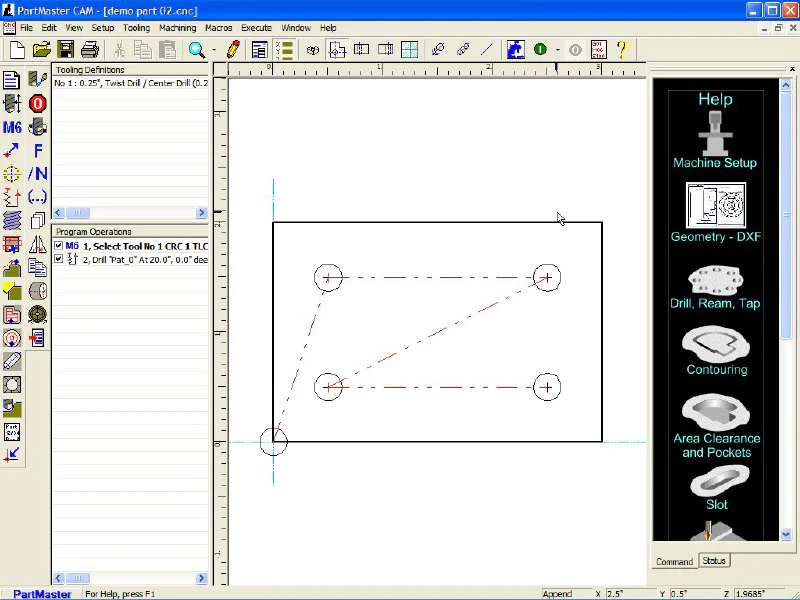Image resolution: width=800 pixels, height=600 pixels.
Task: Create a new file with the New icon
Action: pos(17,49)
